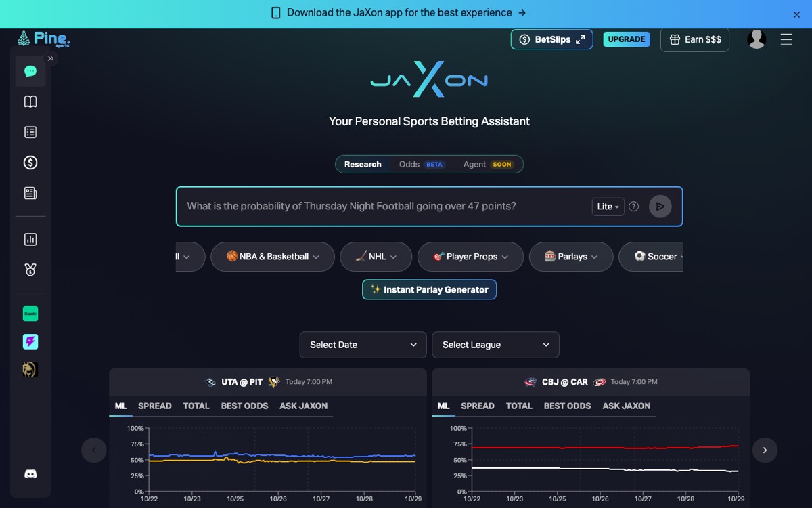Screen dimensions: 812x508
Task: Open BEST ODDS tab on CBJ @ CAR card
Action: pyautogui.click(x=568, y=406)
